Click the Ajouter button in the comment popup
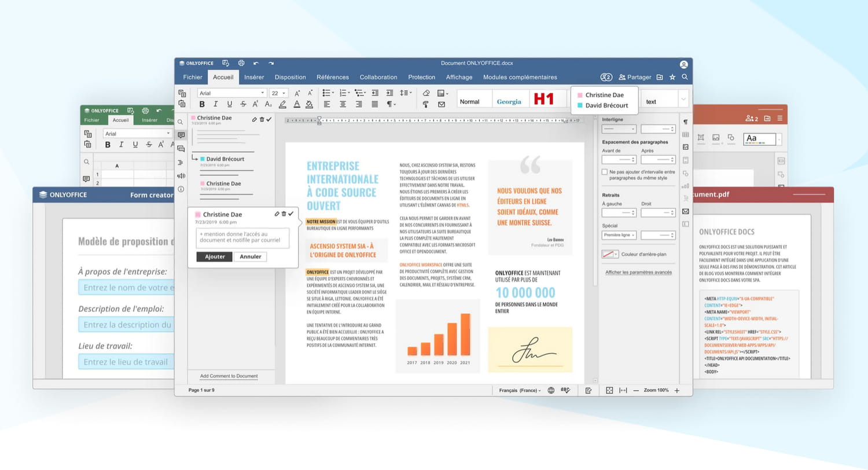This screenshot has height=470, width=868. 214,257
